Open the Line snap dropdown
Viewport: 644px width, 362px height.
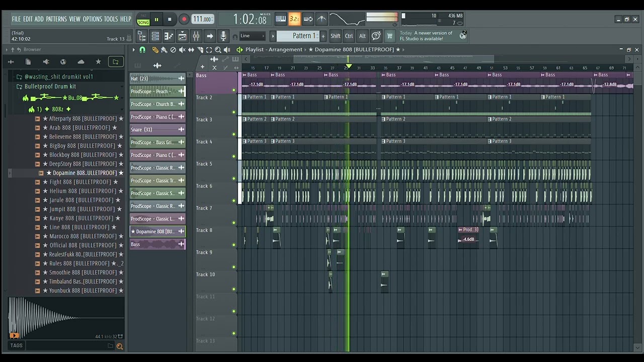pyautogui.click(x=252, y=36)
